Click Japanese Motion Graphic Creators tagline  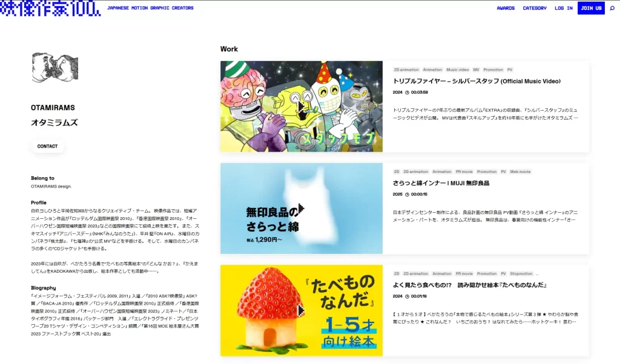pos(150,8)
